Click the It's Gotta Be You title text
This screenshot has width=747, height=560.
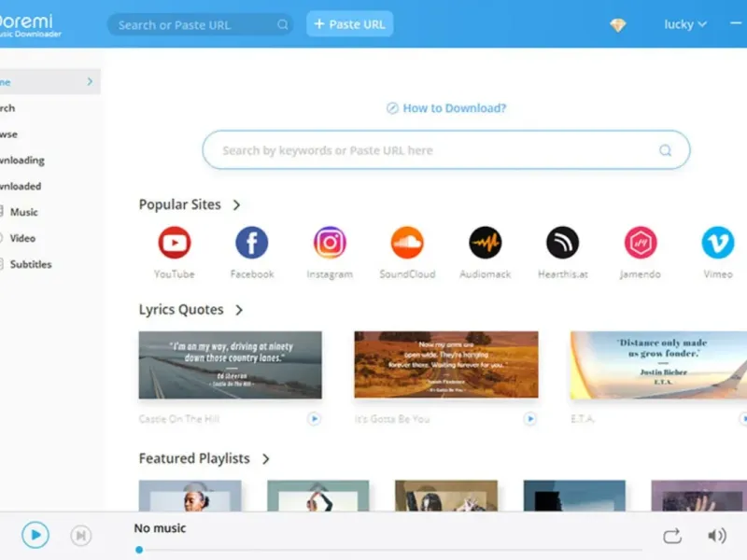[x=392, y=419]
